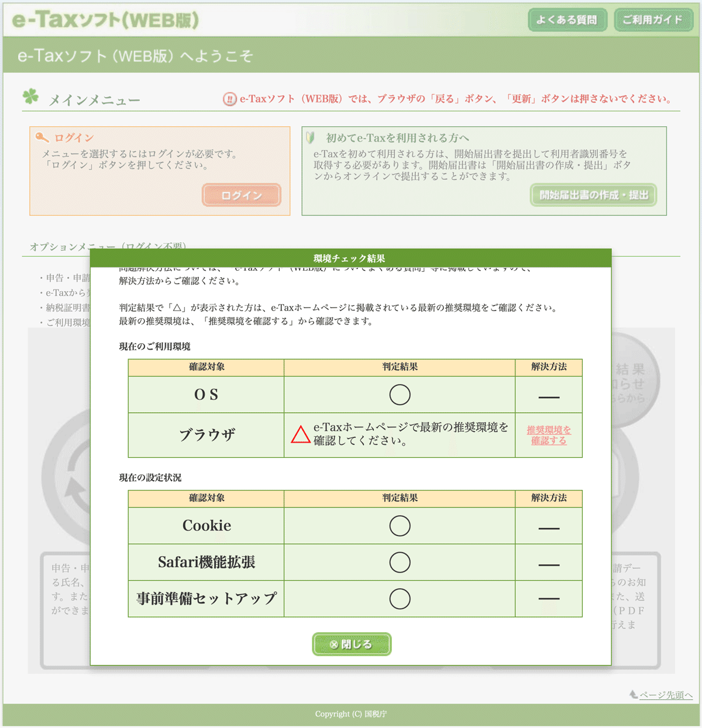702x728 pixels.
Task: Click the メインメニュー heading
Action: [94, 100]
